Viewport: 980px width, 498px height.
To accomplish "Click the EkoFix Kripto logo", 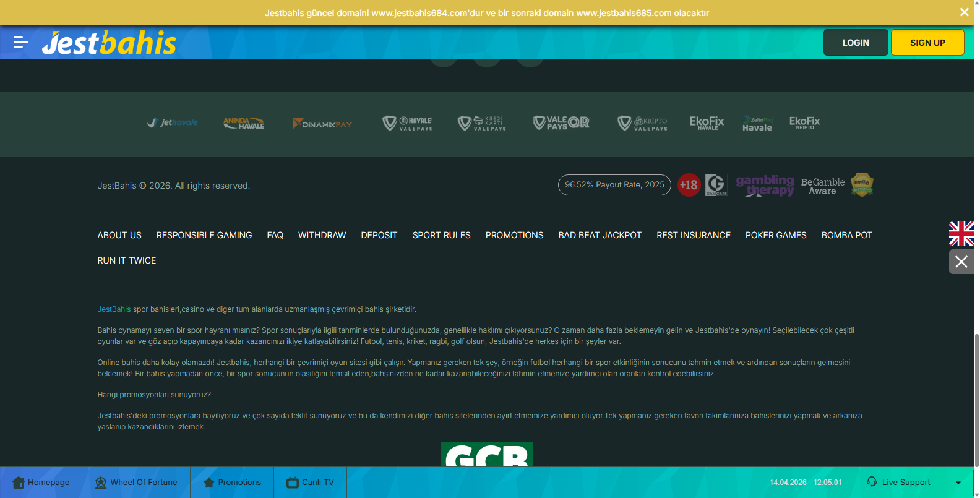I will pyautogui.click(x=804, y=122).
